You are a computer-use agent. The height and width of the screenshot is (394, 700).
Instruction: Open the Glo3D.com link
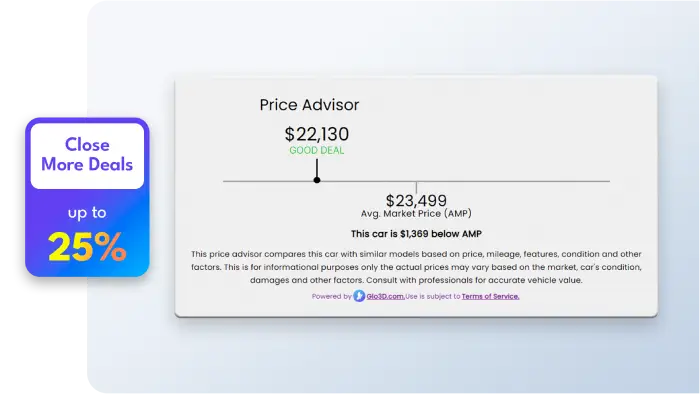point(385,296)
